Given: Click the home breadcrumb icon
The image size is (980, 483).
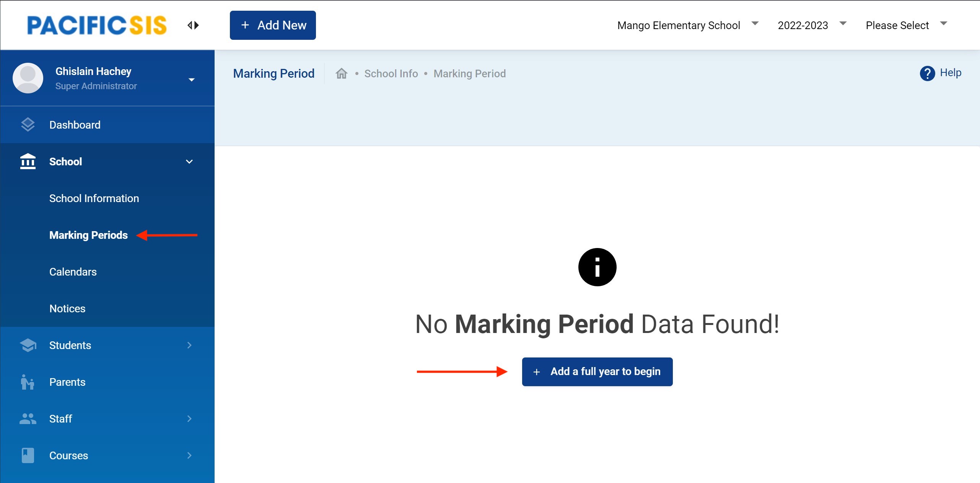Looking at the screenshot, I should coord(341,73).
